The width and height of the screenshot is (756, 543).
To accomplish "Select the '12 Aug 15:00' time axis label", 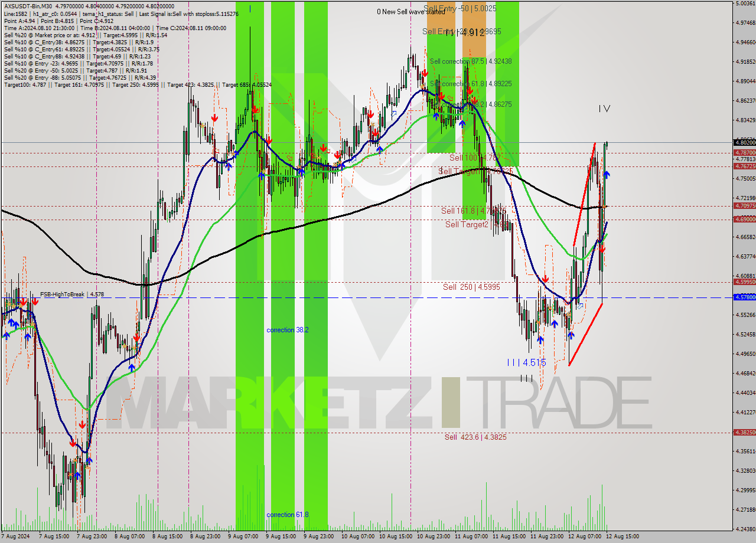I will coord(623,537).
